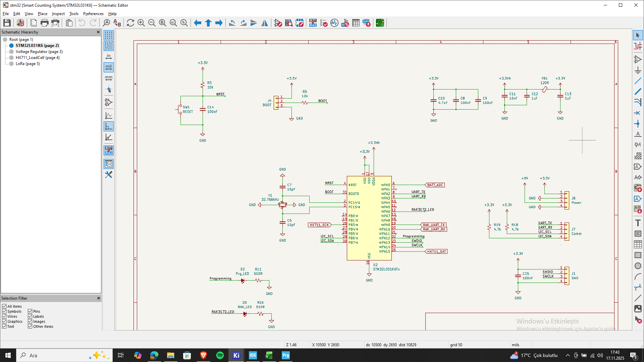Toggle the Pins filter checkbox
The width and height of the screenshot is (644, 362).
(x=30, y=311)
